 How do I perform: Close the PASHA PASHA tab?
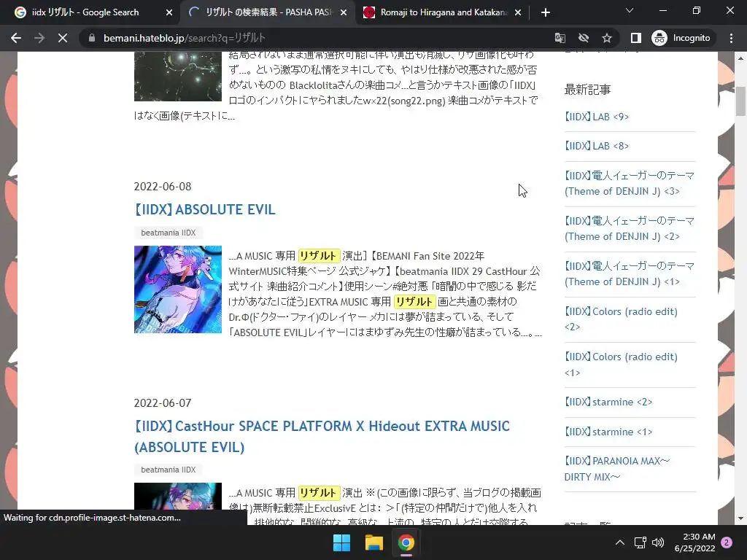(344, 12)
